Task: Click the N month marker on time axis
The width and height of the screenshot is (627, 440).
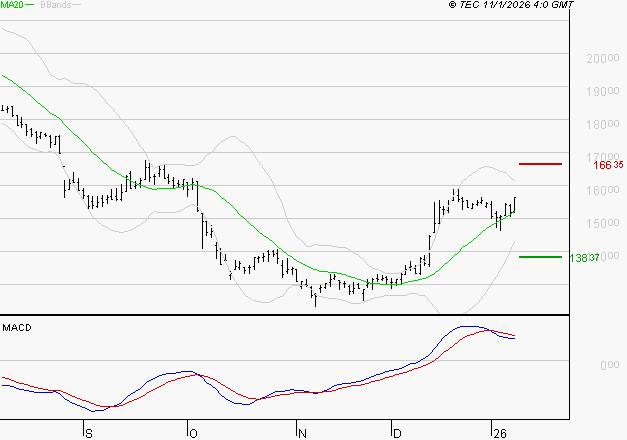Action: coord(302,434)
